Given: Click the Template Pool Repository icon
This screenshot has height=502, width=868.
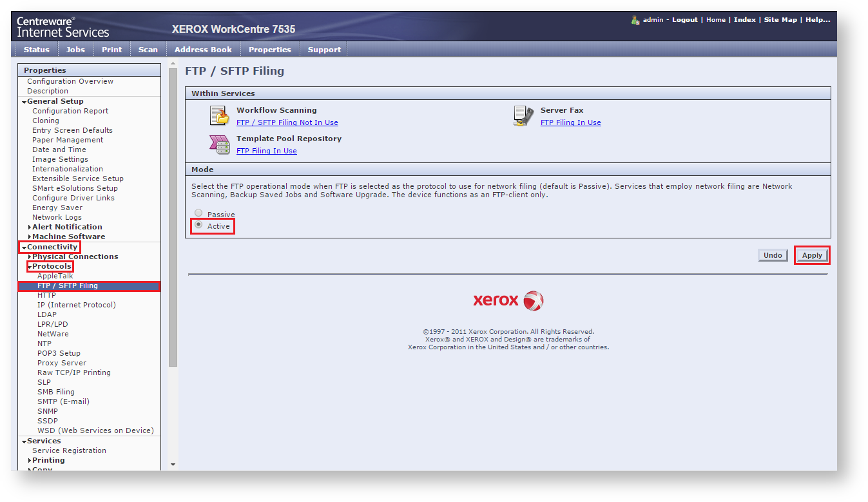Looking at the screenshot, I should coord(220,144).
